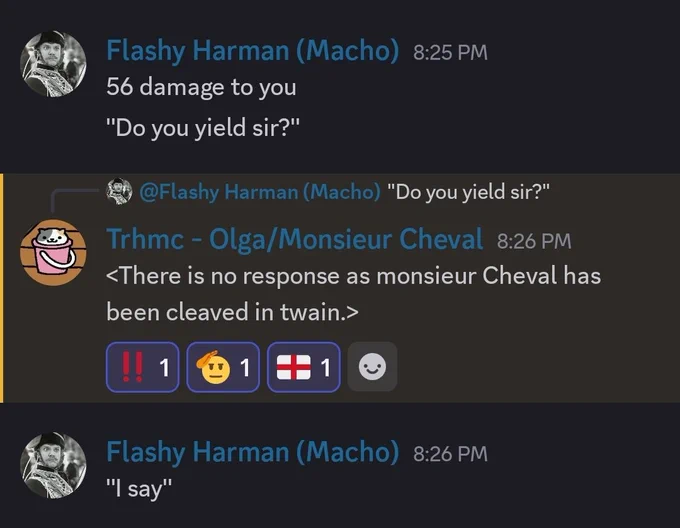The height and width of the screenshot is (528, 680).
Task: Click the "56 damage to you" message
Action: point(201,87)
